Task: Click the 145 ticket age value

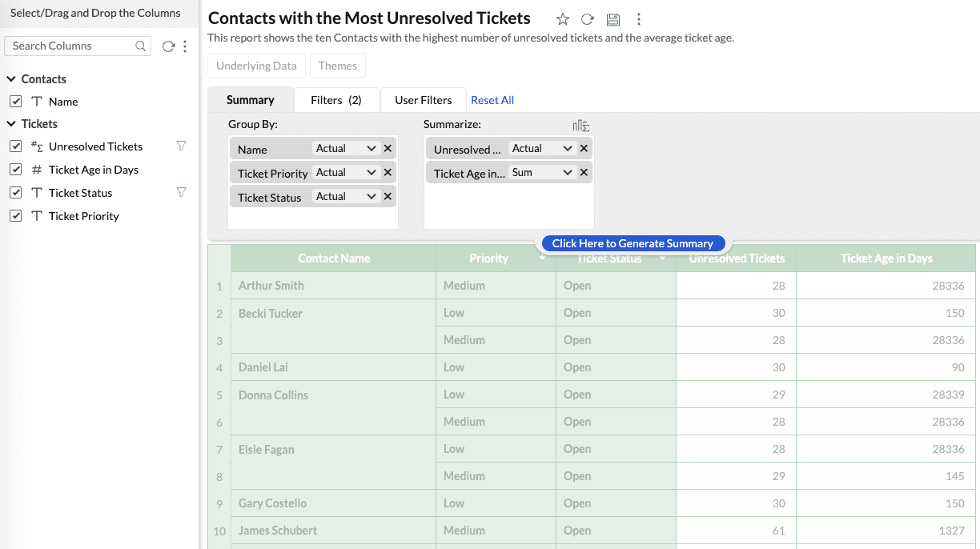Action: click(954, 476)
